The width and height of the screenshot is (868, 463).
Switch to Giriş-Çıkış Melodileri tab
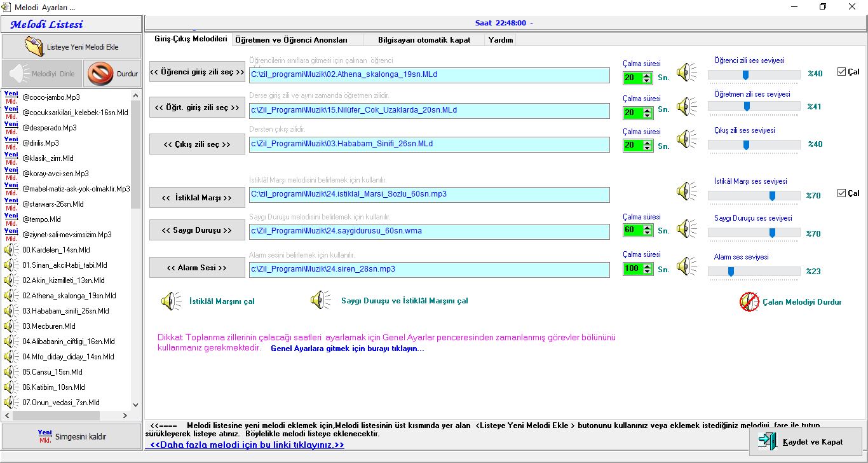click(x=191, y=39)
